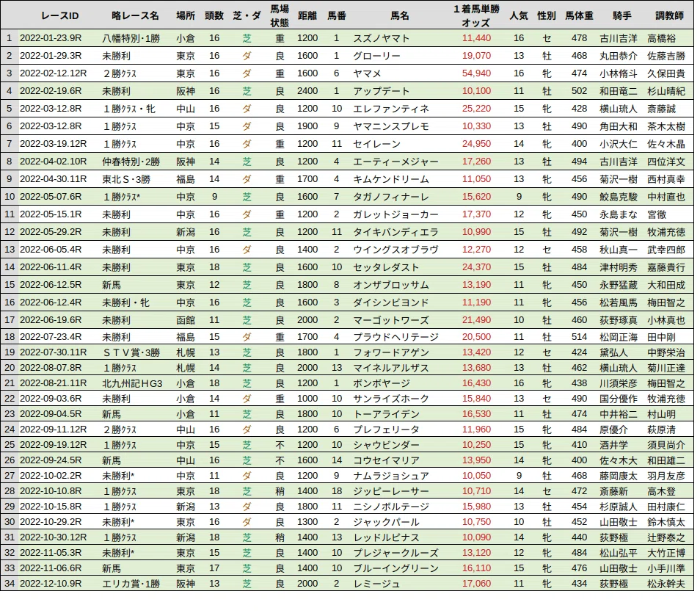The width and height of the screenshot is (700, 616).
Task: Select row number 34 cell
Action: coord(10,584)
